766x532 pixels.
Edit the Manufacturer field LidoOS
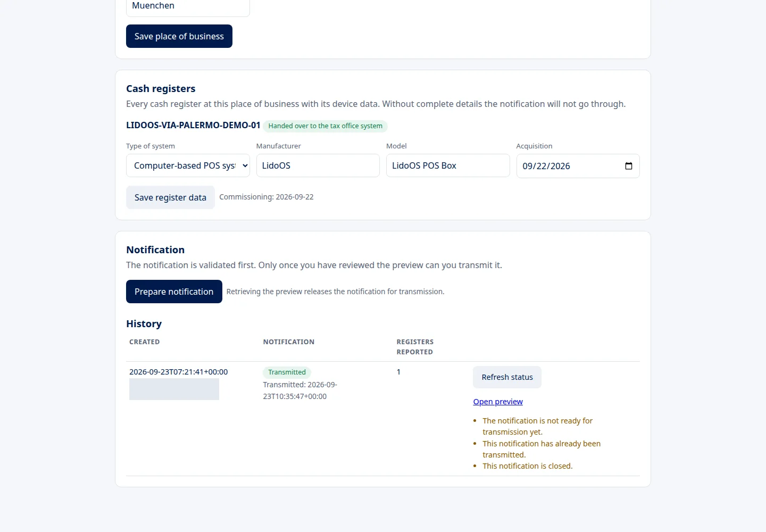point(318,165)
